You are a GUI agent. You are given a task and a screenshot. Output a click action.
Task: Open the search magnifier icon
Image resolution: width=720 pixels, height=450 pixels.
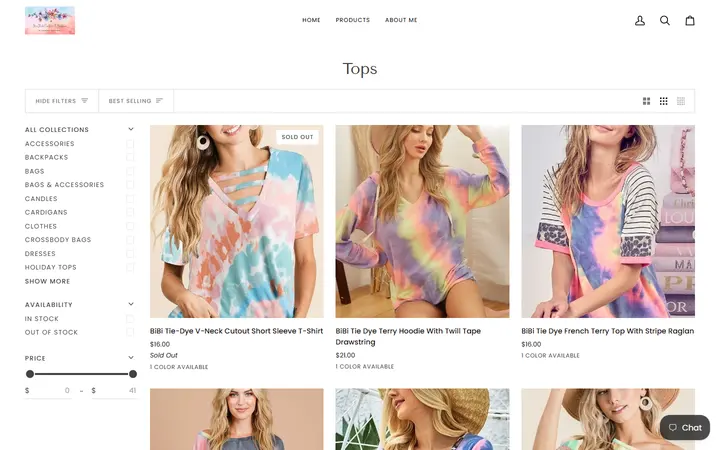664,20
